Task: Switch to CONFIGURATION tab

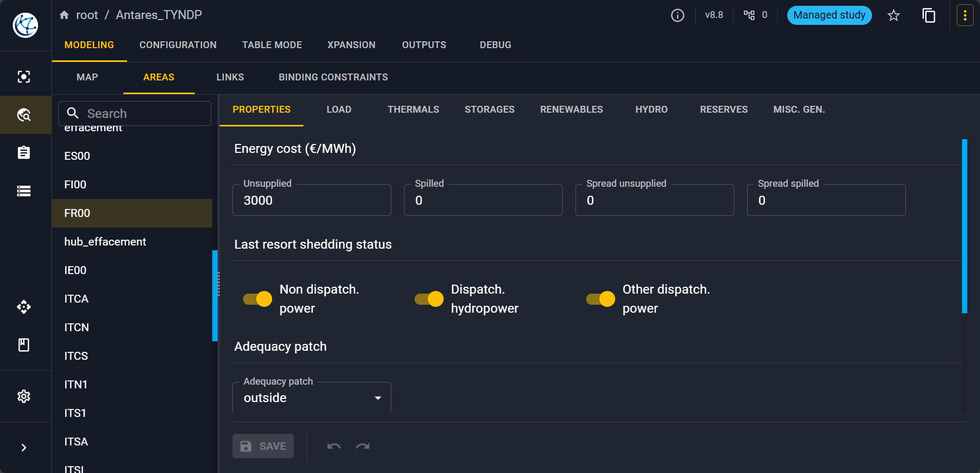Action: pyautogui.click(x=178, y=45)
